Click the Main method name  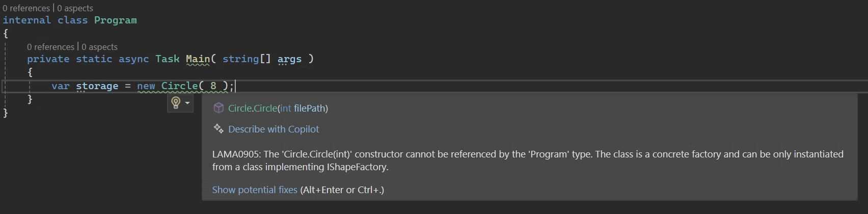[x=198, y=59]
